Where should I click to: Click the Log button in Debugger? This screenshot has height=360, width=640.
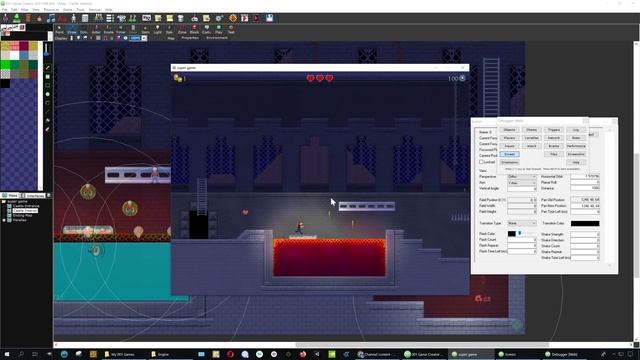[x=576, y=130]
